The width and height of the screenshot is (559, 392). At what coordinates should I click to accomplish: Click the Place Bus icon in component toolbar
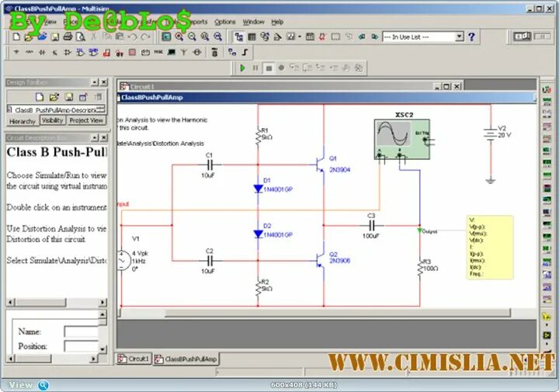tap(245, 52)
